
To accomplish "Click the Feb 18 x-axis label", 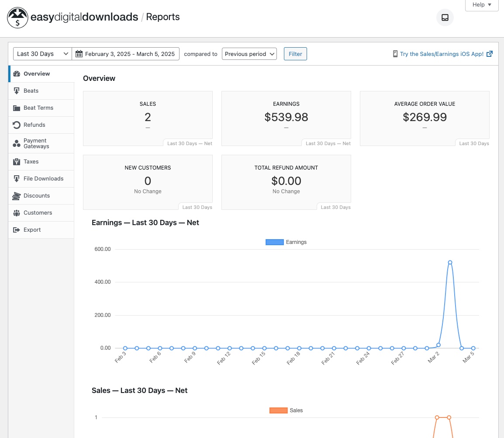I will (293, 358).
